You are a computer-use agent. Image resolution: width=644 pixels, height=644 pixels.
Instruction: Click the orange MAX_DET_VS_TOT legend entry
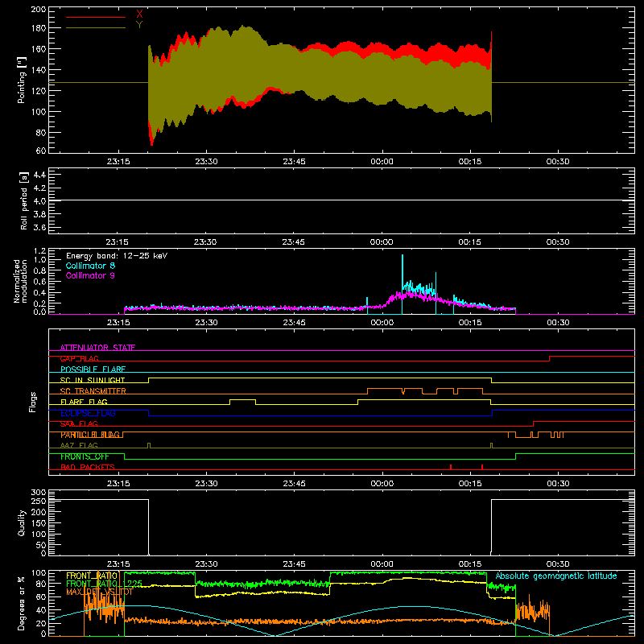(99, 592)
